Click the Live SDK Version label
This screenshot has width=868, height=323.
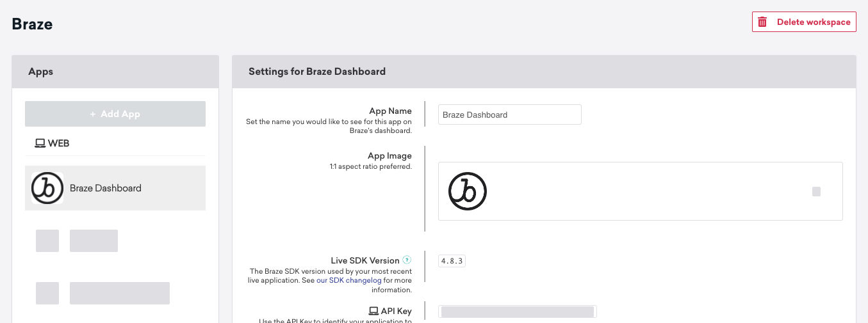pyautogui.click(x=365, y=260)
